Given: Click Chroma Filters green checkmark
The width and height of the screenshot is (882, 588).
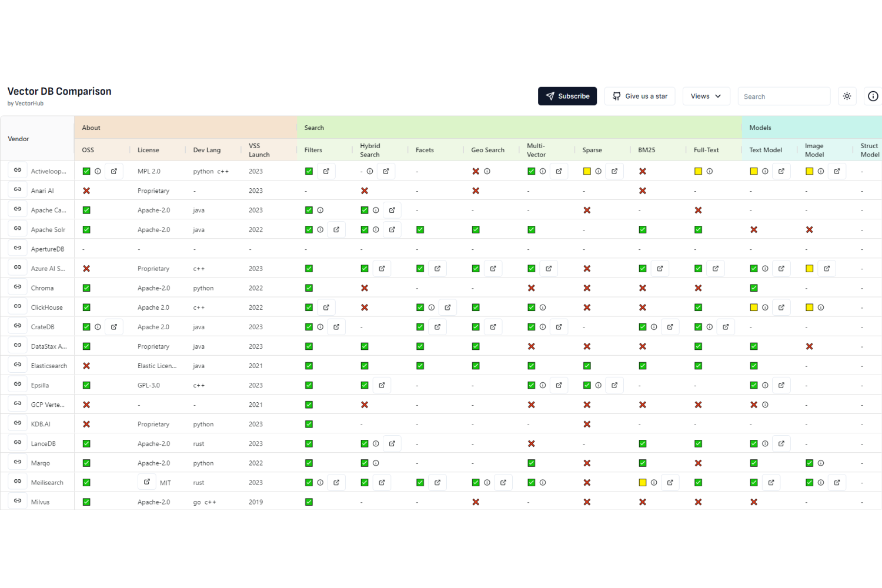Looking at the screenshot, I should (309, 288).
